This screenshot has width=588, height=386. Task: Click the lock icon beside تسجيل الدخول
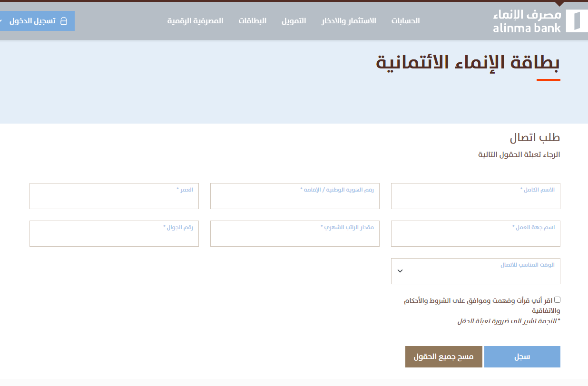[64, 21]
